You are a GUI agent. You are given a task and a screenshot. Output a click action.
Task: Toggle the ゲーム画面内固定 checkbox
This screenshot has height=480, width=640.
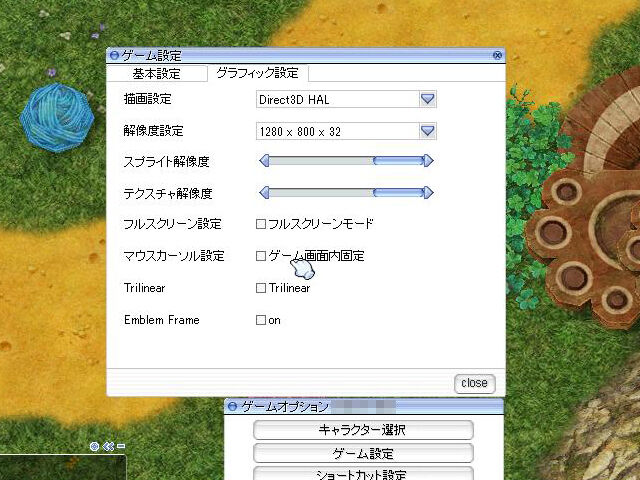[x=261, y=256]
